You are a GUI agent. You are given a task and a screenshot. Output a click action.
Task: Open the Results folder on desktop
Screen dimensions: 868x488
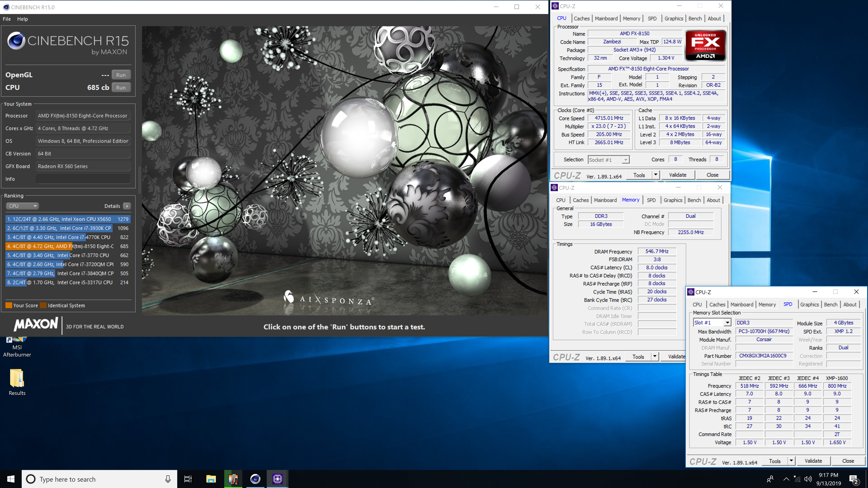pos(17,382)
